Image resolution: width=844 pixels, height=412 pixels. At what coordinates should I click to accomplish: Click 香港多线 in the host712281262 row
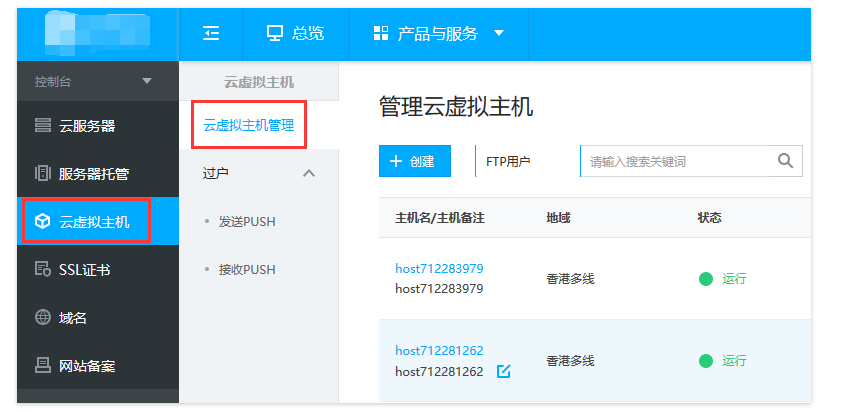click(570, 361)
